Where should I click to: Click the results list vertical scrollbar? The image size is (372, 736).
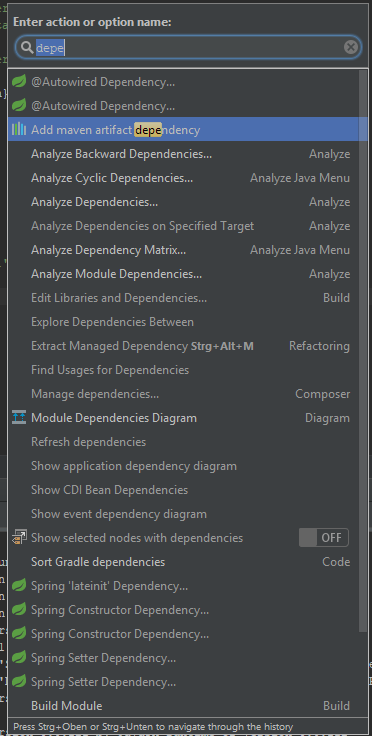(x=363, y=351)
